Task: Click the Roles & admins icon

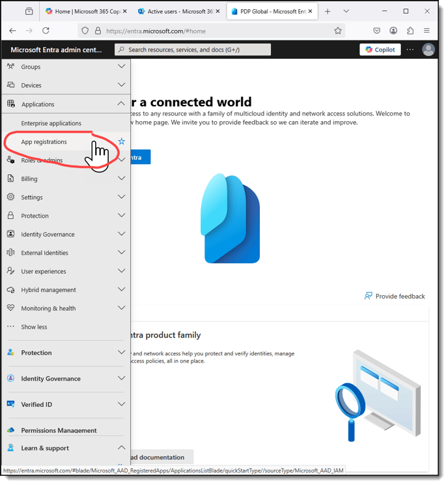Action: [x=11, y=160]
